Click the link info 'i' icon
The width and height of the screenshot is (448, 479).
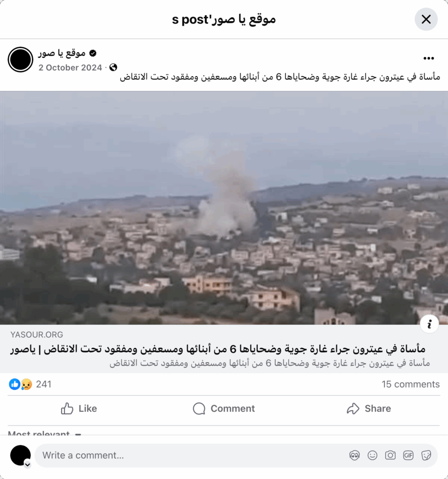pyautogui.click(x=429, y=324)
